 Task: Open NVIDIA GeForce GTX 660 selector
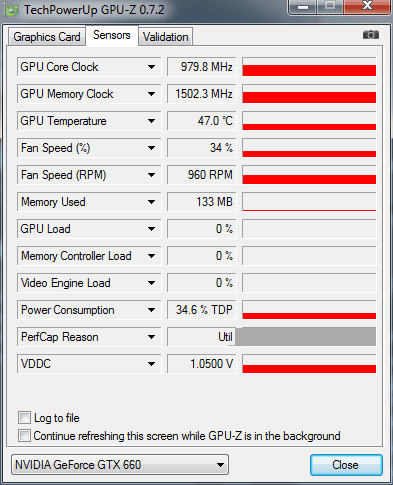point(120,464)
